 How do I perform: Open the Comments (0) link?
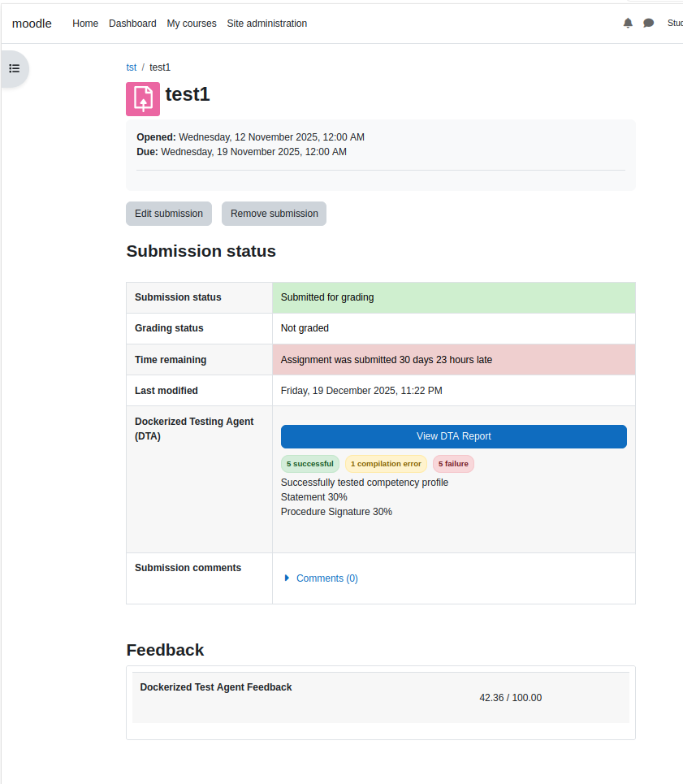[x=327, y=578]
